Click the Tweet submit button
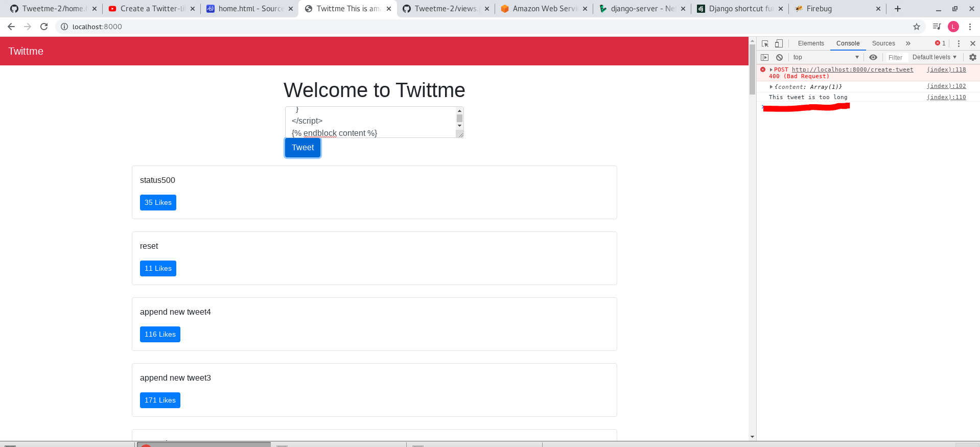Screen dimensions: 980x447 (x=302, y=148)
